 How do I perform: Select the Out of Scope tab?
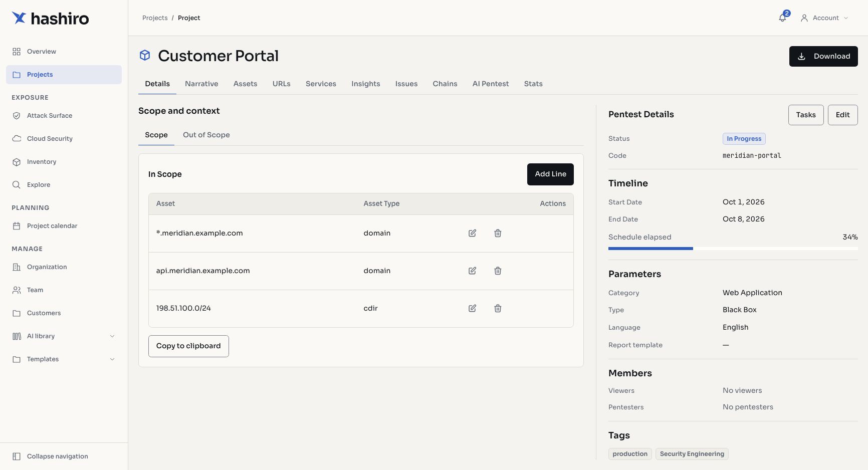[206, 135]
